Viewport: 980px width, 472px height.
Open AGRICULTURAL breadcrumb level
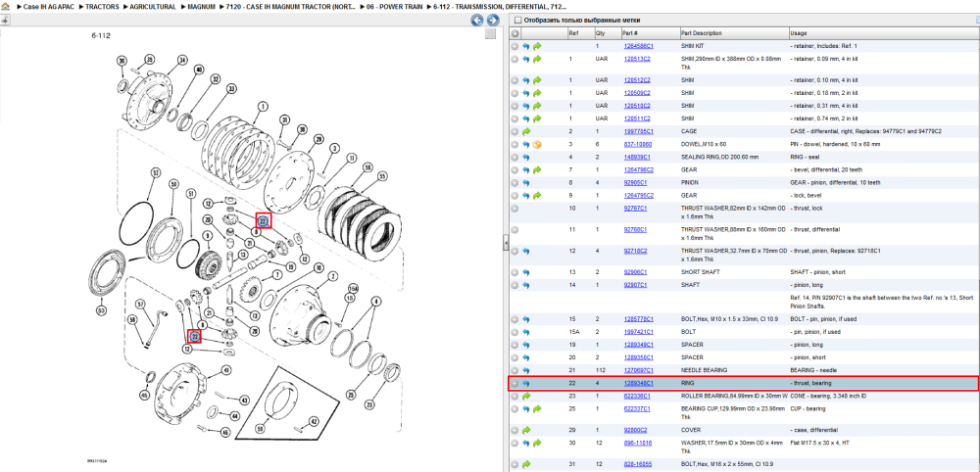point(153,6)
